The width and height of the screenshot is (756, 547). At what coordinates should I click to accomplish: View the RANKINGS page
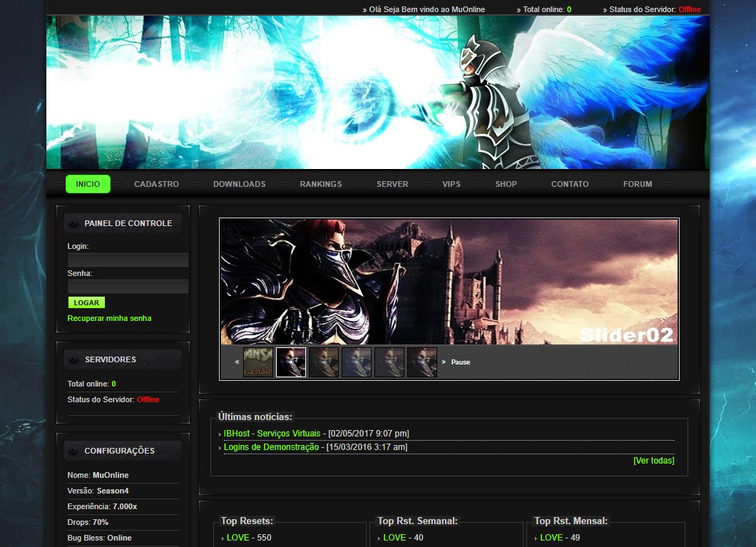pyautogui.click(x=321, y=184)
